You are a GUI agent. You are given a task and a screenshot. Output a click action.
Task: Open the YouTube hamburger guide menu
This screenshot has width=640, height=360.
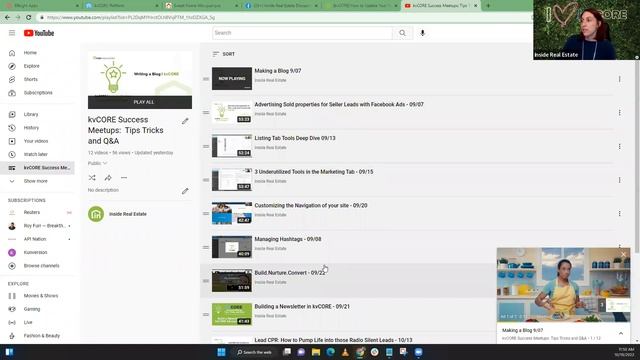(12, 33)
